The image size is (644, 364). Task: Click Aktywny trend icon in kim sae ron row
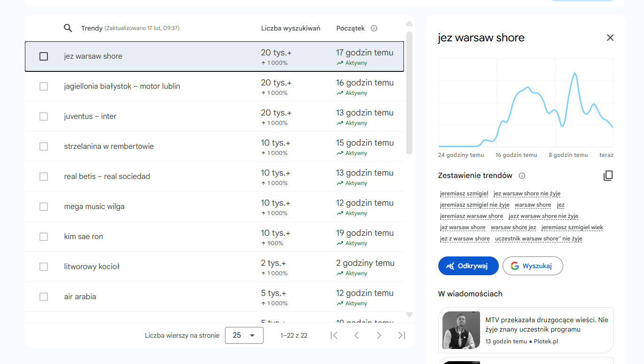340,243
